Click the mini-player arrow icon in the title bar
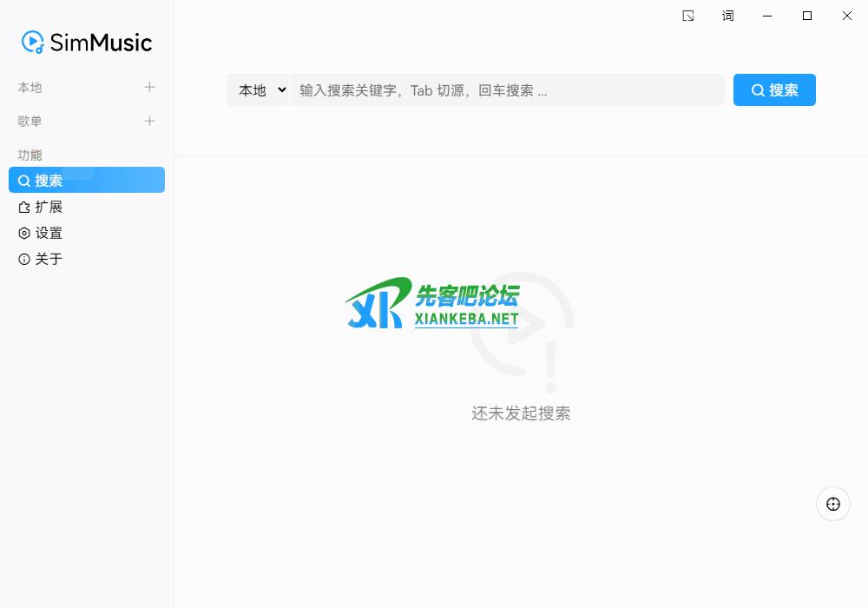This screenshot has width=868, height=608. (x=688, y=16)
